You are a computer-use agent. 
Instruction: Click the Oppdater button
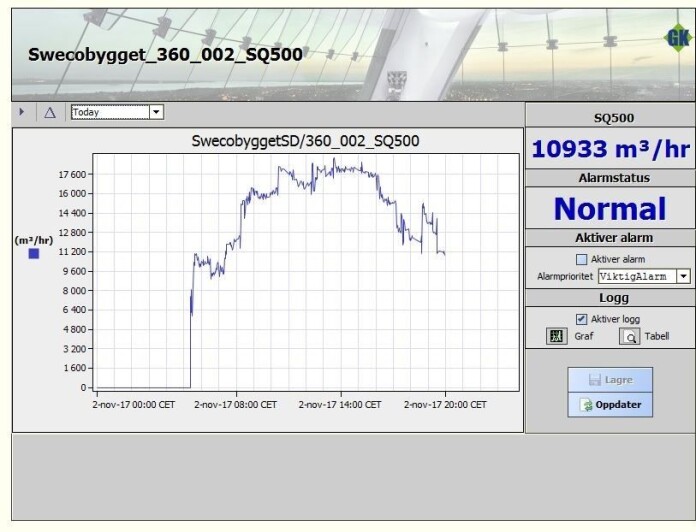[610, 405]
